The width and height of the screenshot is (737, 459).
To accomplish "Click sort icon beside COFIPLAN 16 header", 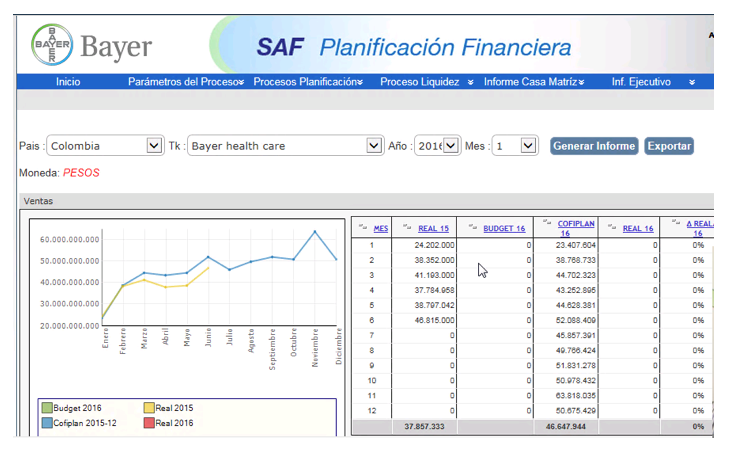I will point(547,223).
